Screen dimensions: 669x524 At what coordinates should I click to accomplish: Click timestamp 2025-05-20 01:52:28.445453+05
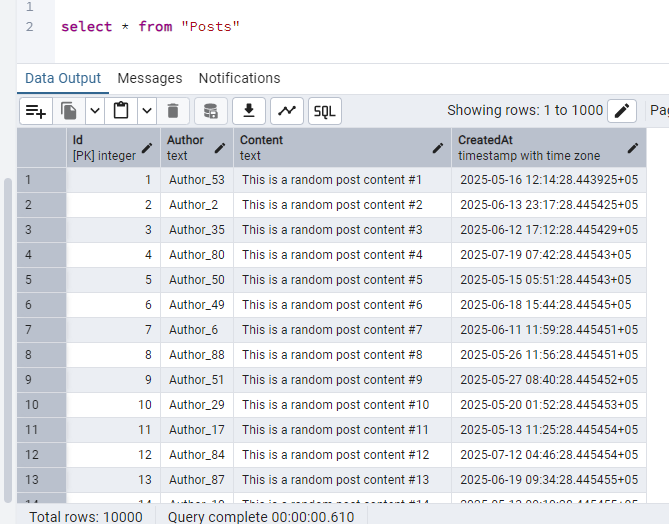(549, 405)
